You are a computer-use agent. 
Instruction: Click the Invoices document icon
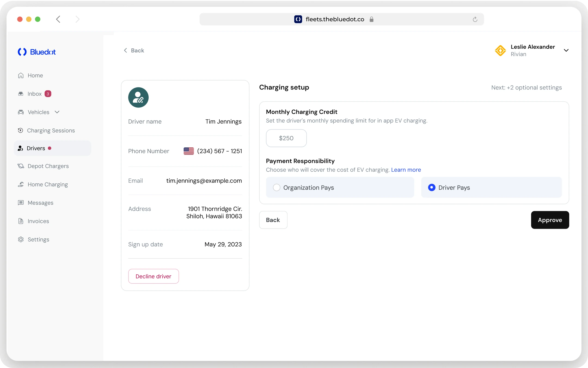click(21, 221)
